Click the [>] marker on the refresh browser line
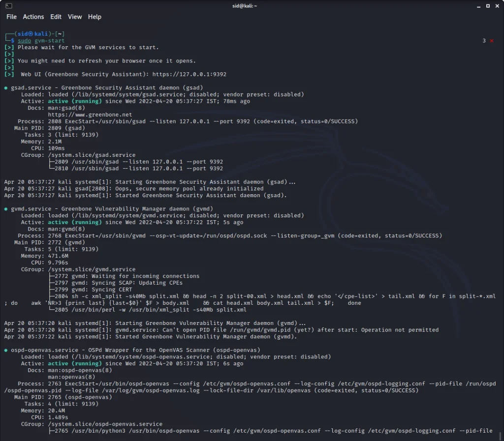The width and height of the screenshot is (504, 441). tap(8, 60)
